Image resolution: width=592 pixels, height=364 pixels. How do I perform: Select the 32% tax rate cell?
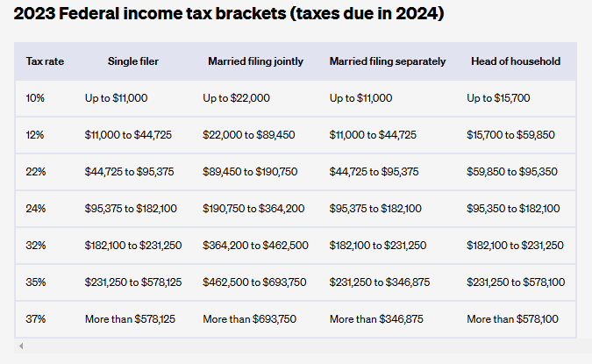(36, 246)
